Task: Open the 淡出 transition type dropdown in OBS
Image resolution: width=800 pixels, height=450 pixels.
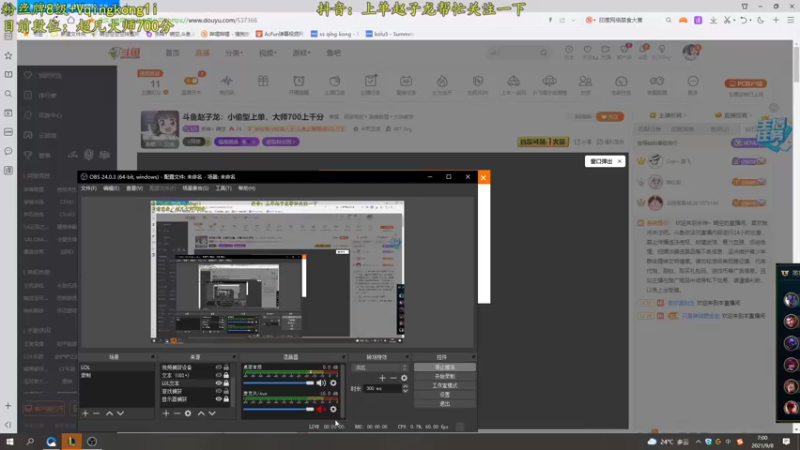Action: click(380, 367)
